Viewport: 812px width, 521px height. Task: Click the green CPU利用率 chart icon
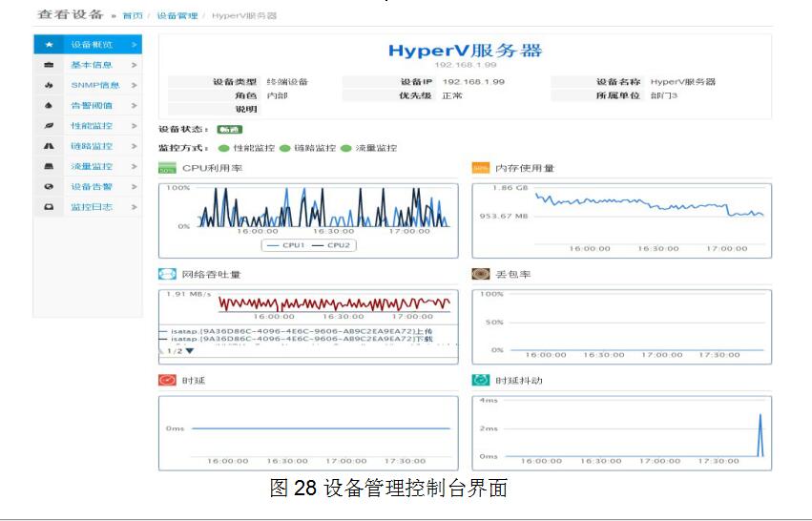tap(167, 169)
